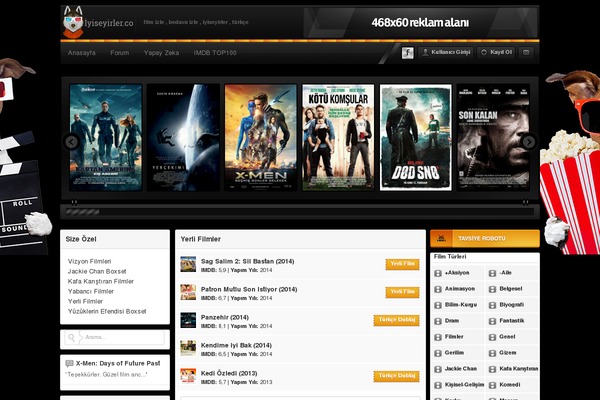
Task: Click Yerli Film tag for Sag Salim 2
Action: coord(402,264)
